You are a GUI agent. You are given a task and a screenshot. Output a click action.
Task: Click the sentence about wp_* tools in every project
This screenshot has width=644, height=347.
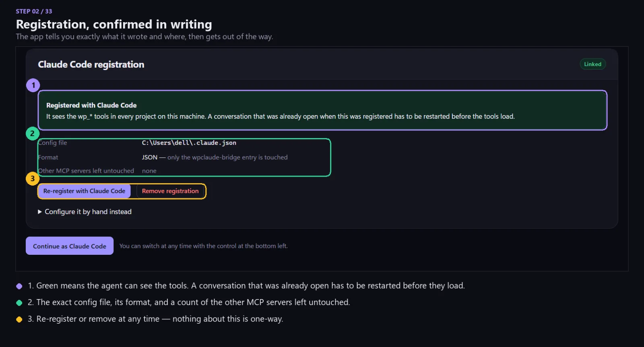point(281,116)
